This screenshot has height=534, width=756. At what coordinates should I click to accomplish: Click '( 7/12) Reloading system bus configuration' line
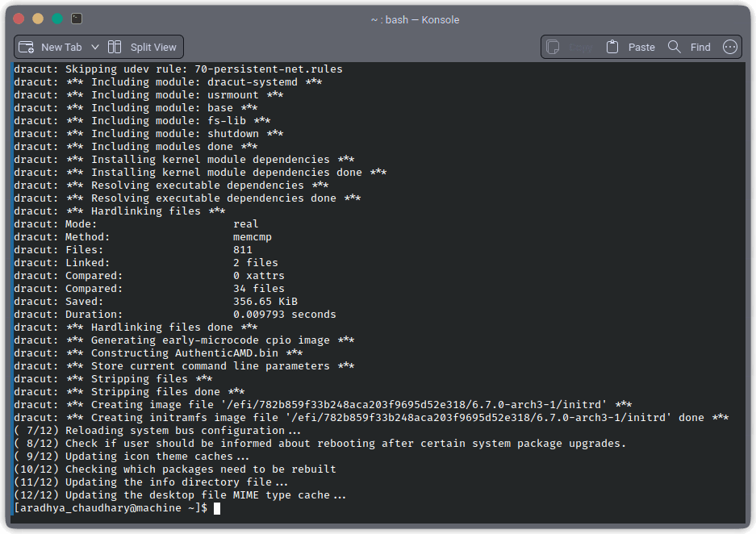click(x=157, y=431)
